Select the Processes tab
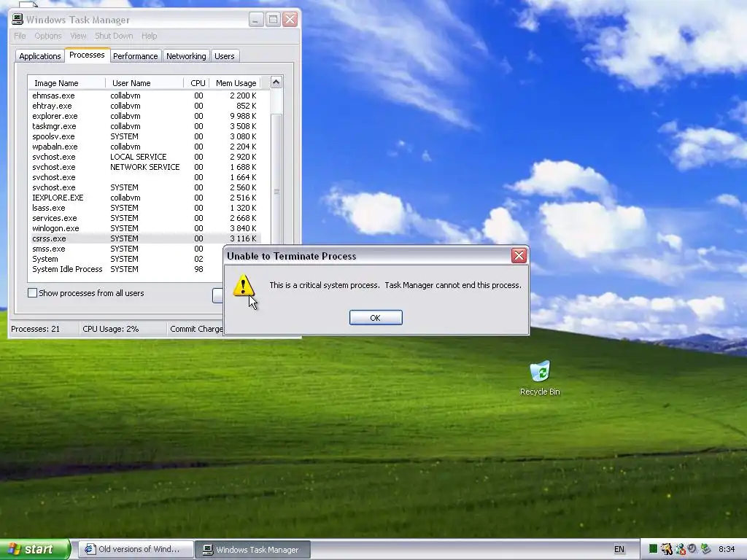The height and width of the screenshot is (560, 747). (x=88, y=55)
